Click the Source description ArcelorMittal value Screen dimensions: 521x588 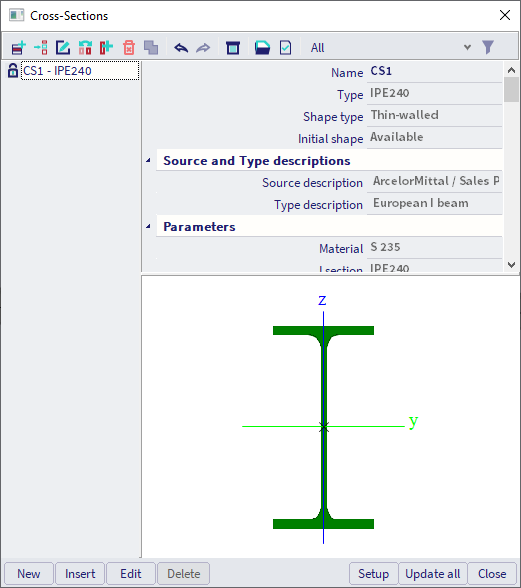435,181
